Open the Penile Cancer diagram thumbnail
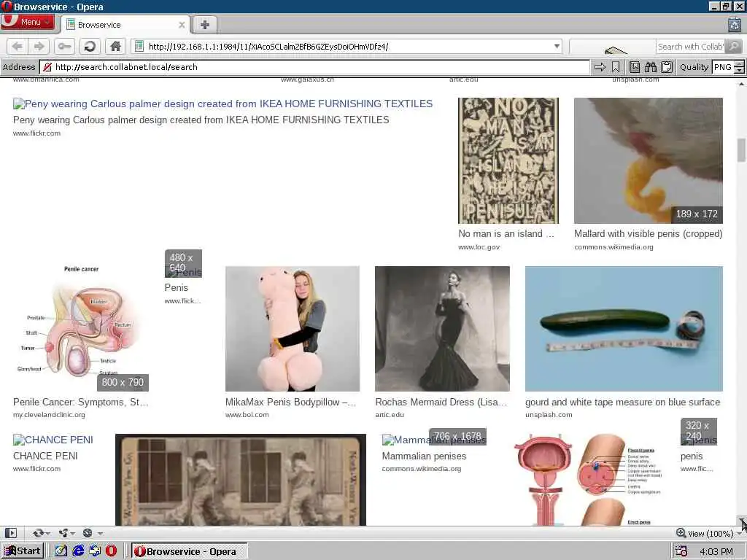This screenshot has width=747, height=560. [81, 329]
